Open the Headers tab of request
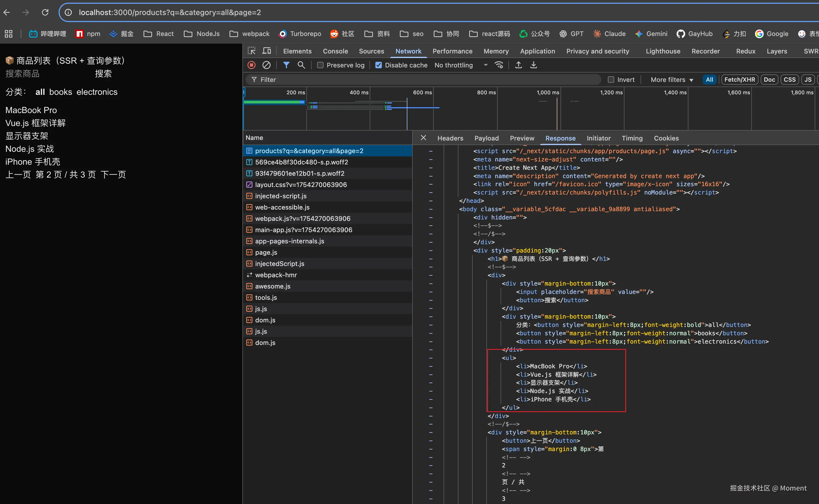 click(x=450, y=138)
